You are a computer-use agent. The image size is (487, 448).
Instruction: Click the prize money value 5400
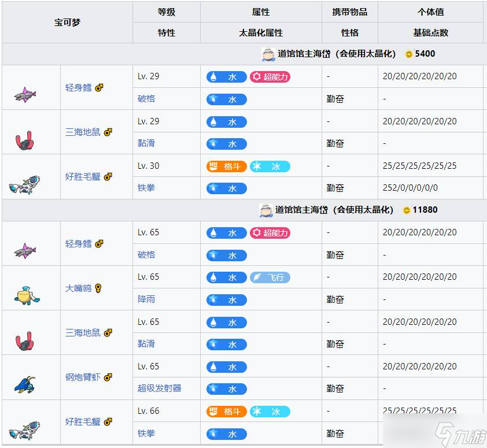425,54
